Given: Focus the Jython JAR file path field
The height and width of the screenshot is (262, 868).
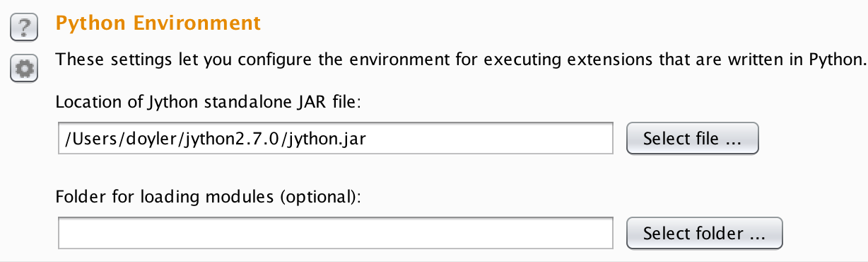Looking at the screenshot, I should [x=336, y=139].
